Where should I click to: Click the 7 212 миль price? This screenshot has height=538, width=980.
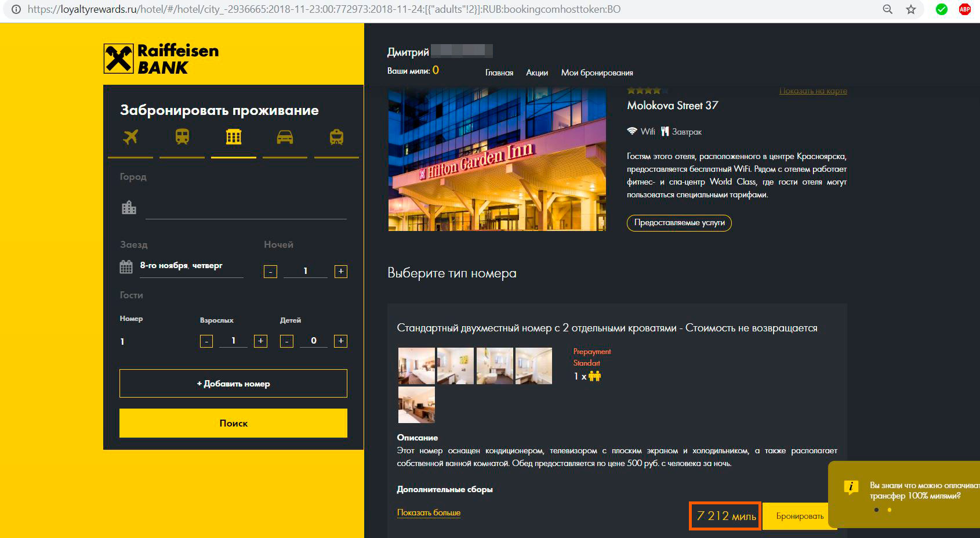pyautogui.click(x=725, y=516)
